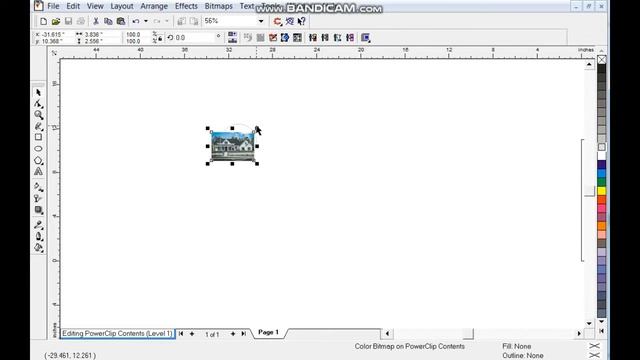Open the Effects menu
This screenshot has width=640, height=360.
[x=186, y=6]
